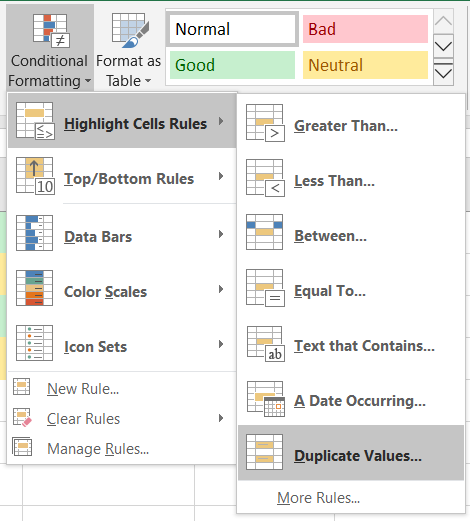Click the A Date Occurring calendar icon

[266, 399]
